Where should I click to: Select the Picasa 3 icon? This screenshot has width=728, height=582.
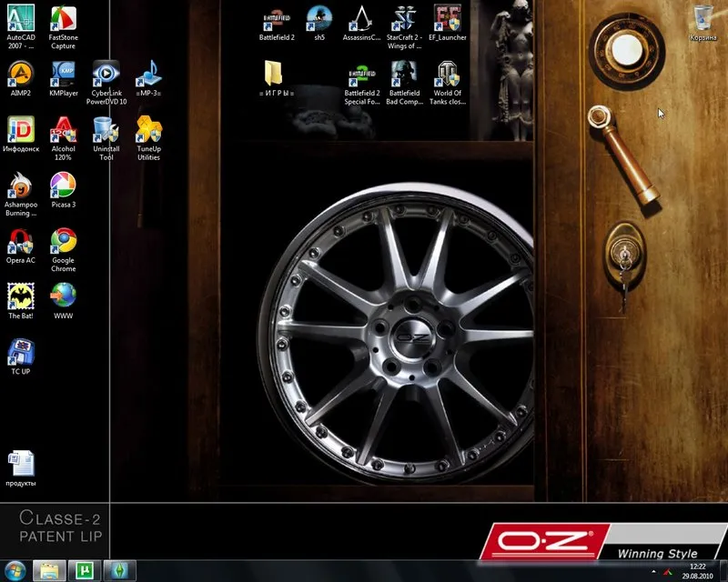[64, 189]
